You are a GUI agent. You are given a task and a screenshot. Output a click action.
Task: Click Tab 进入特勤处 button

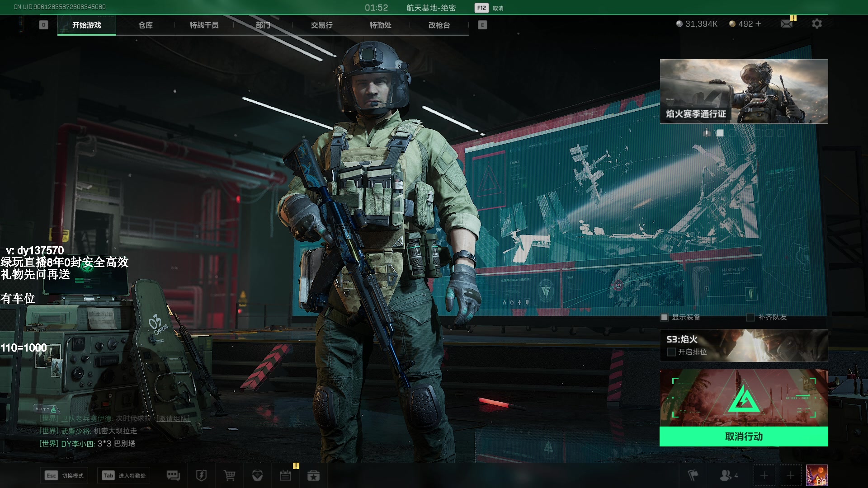(x=123, y=475)
